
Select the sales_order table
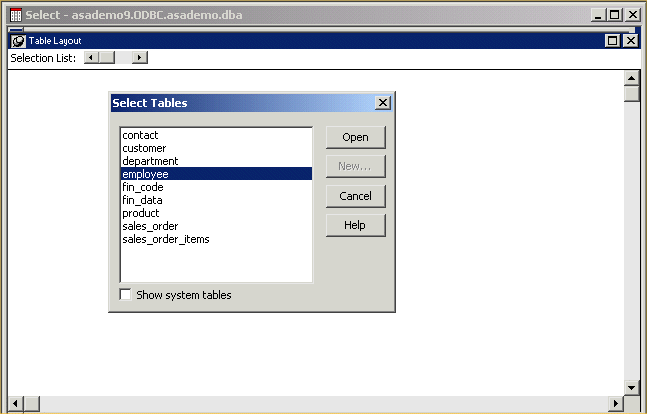(216, 226)
